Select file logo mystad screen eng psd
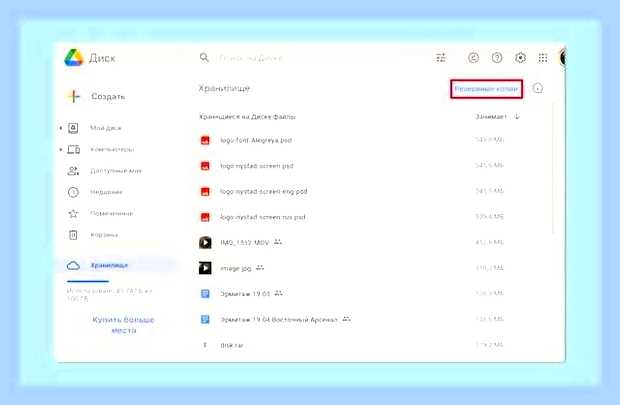Screen dimensions: 620x405 (264, 191)
